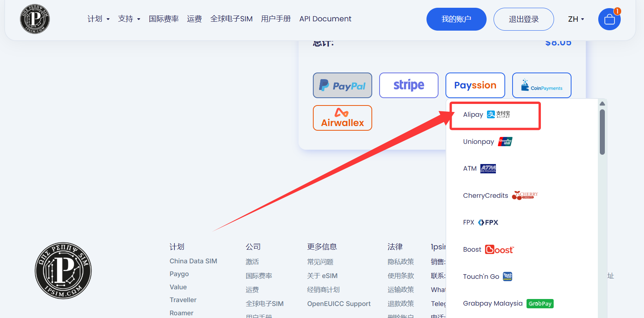Screen dimensions: 644x318
Task: Choose CoinPayments as payment method
Action: click(542, 85)
